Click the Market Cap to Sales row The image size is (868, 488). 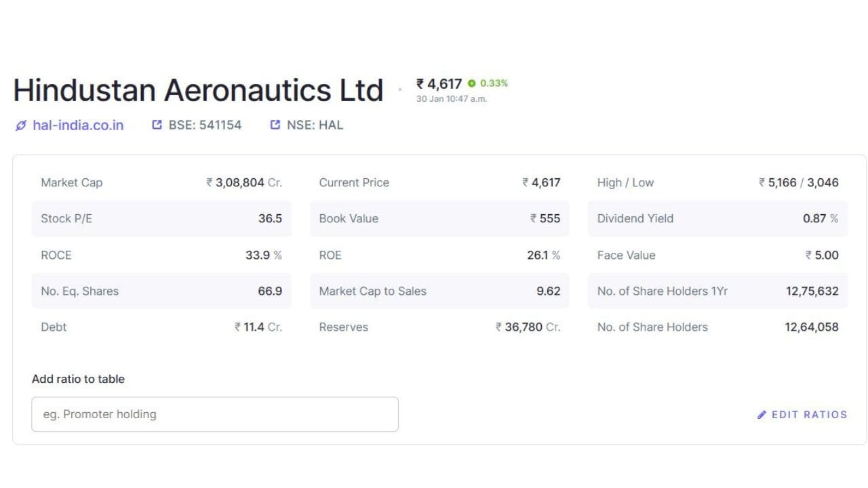click(x=439, y=291)
